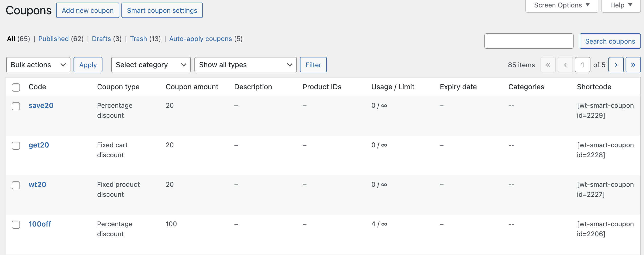Viewport: 644px width, 255px height.
Task: Click the Expiry date column header
Action: pyautogui.click(x=458, y=87)
